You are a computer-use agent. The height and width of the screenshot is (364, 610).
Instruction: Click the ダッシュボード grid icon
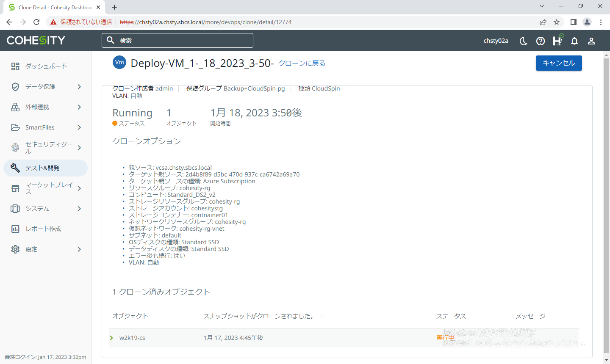click(x=15, y=66)
